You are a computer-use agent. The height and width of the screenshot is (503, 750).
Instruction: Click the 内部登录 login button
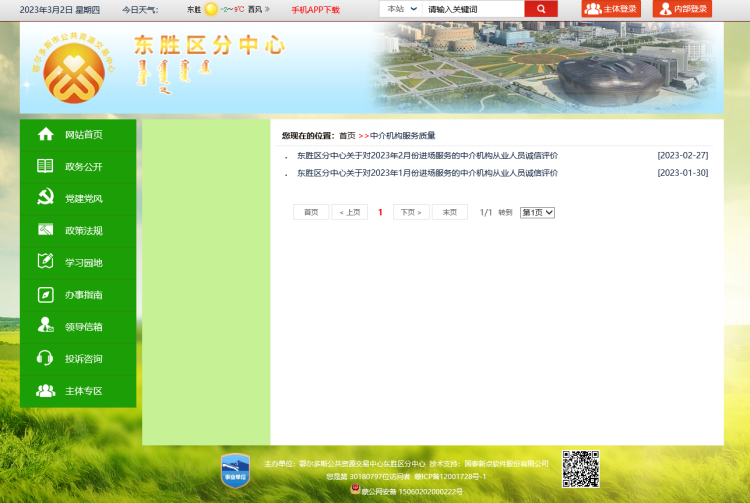tap(682, 9)
